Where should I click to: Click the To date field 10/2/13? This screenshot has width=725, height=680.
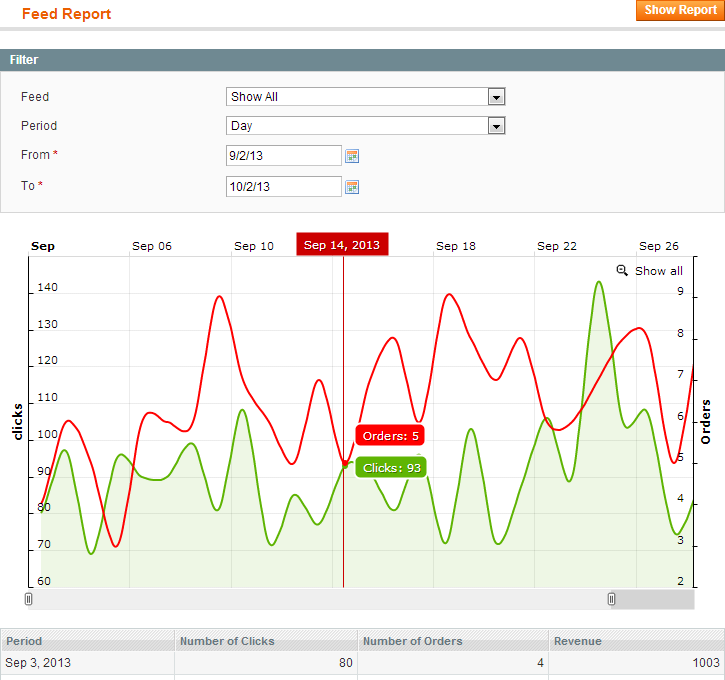pyautogui.click(x=283, y=187)
